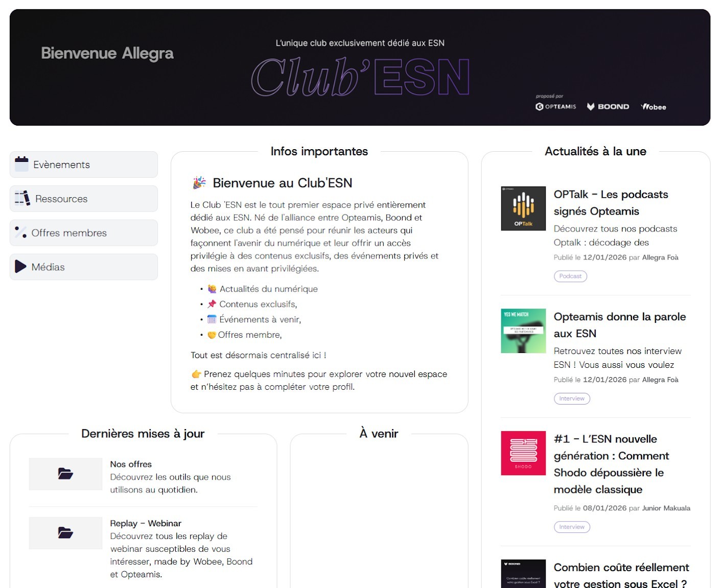Click Tout est désormais centralisé ici text
This screenshot has height=588, width=722.
[259, 355]
